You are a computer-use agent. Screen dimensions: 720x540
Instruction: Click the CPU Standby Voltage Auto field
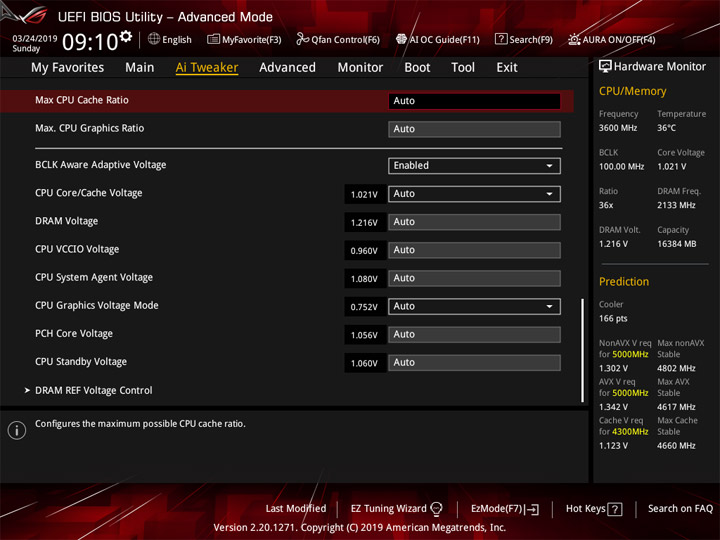tap(474, 363)
